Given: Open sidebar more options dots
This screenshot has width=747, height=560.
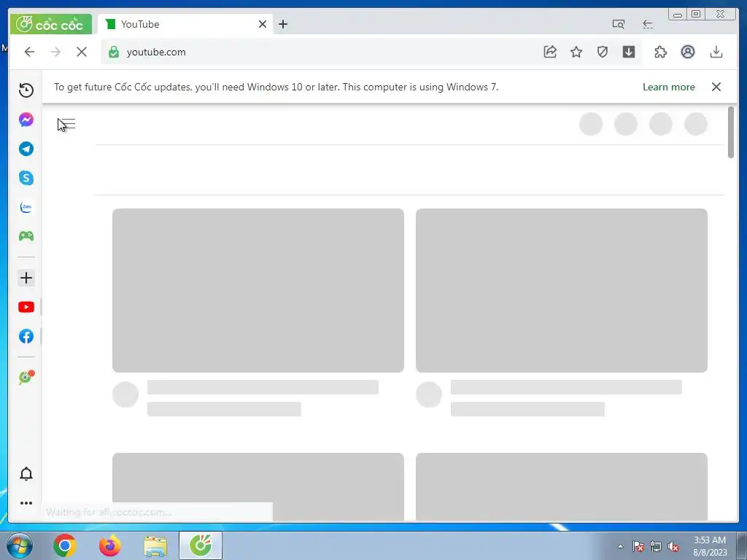Looking at the screenshot, I should point(26,503).
